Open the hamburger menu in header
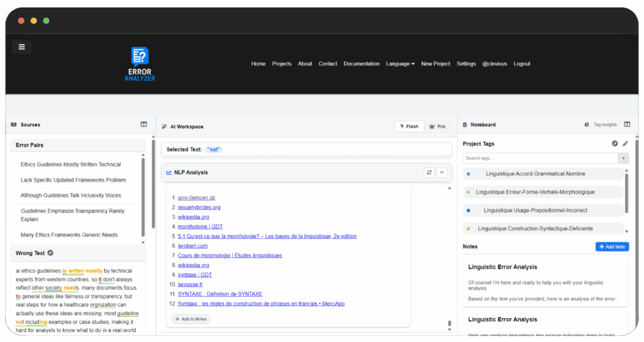Screen dimensions: 644x342 pos(22,47)
